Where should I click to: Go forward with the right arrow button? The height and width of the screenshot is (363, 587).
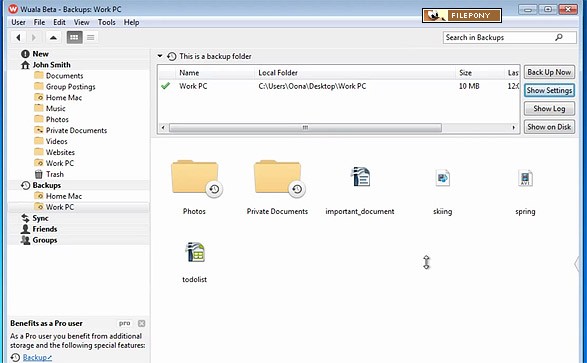coord(34,37)
